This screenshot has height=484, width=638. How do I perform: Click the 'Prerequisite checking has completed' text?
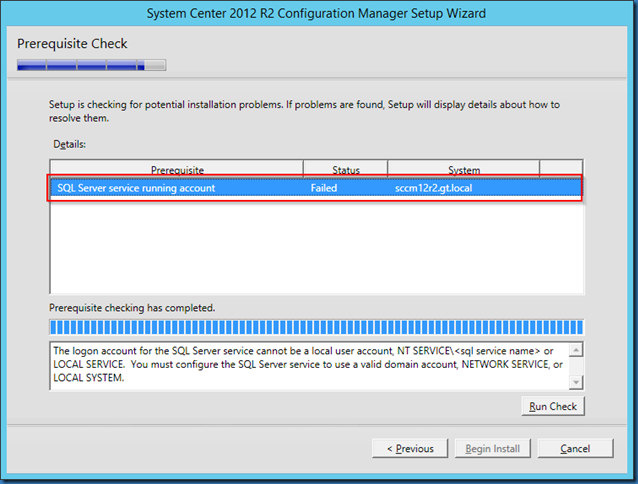coord(132,308)
